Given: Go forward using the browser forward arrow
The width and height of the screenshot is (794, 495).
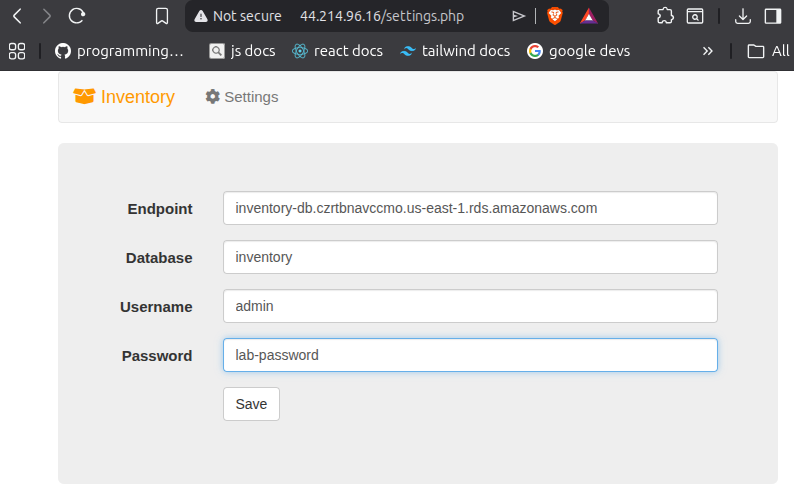Looking at the screenshot, I should (47, 16).
